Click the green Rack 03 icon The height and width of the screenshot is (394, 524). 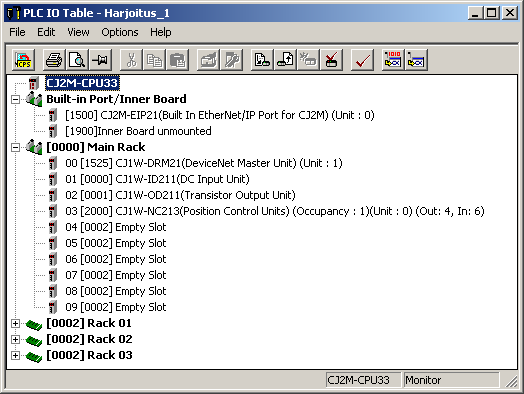pos(34,356)
